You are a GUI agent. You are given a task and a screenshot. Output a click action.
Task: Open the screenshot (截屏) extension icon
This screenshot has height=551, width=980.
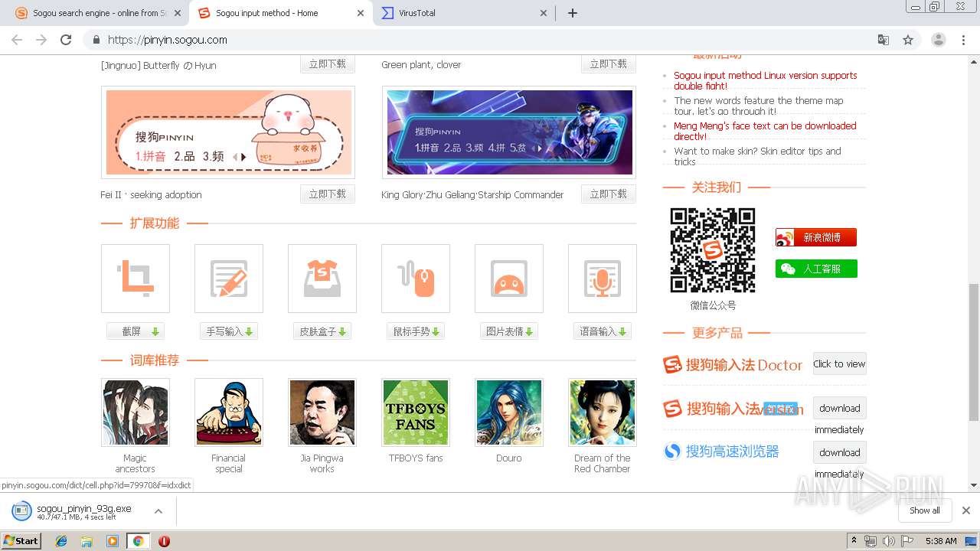click(136, 279)
